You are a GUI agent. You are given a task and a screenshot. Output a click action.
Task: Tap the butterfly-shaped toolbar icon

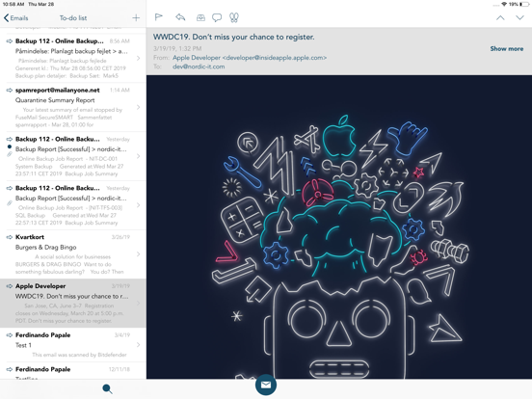tap(234, 17)
